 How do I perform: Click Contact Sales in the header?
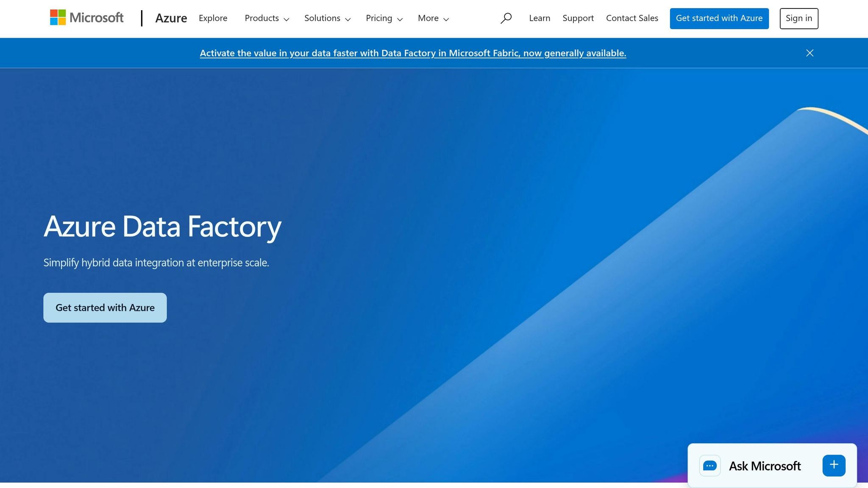[x=632, y=18]
